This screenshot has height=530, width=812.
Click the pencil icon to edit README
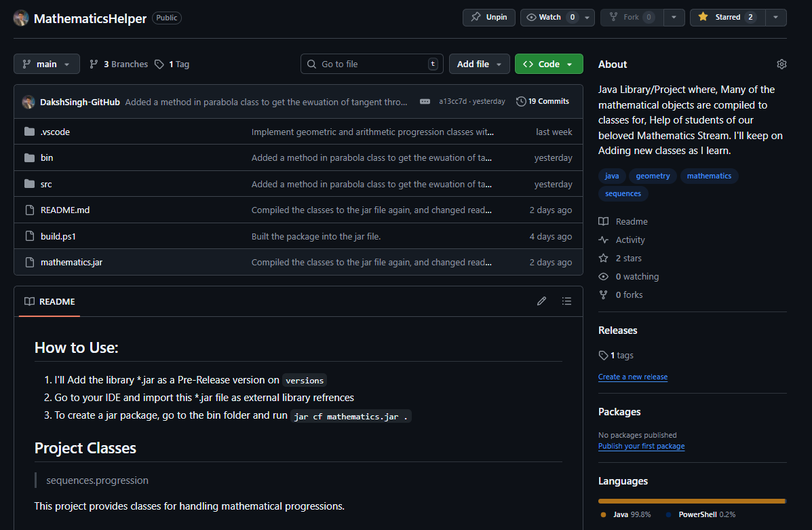coord(541,301)
